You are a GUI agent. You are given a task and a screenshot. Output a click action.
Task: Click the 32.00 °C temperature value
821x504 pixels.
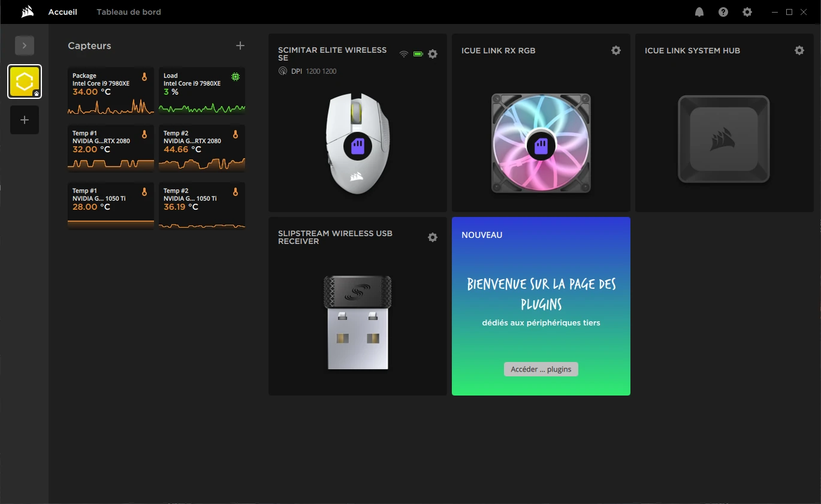[x=92, y=149]
